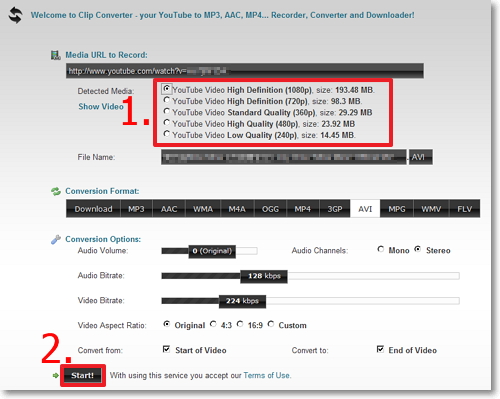
Task: Select WMA conversion format
Action: coord(203,209)
